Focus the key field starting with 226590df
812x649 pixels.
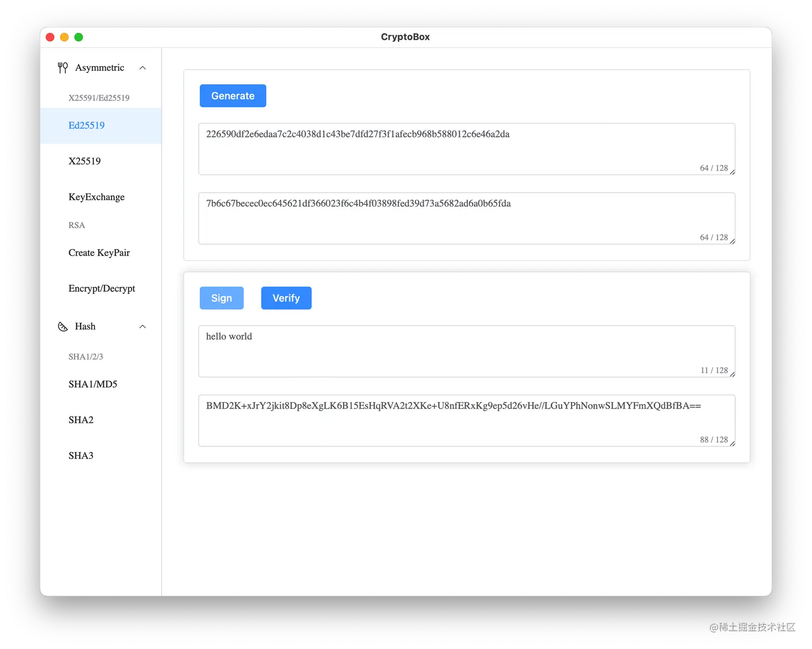point(467,149)
